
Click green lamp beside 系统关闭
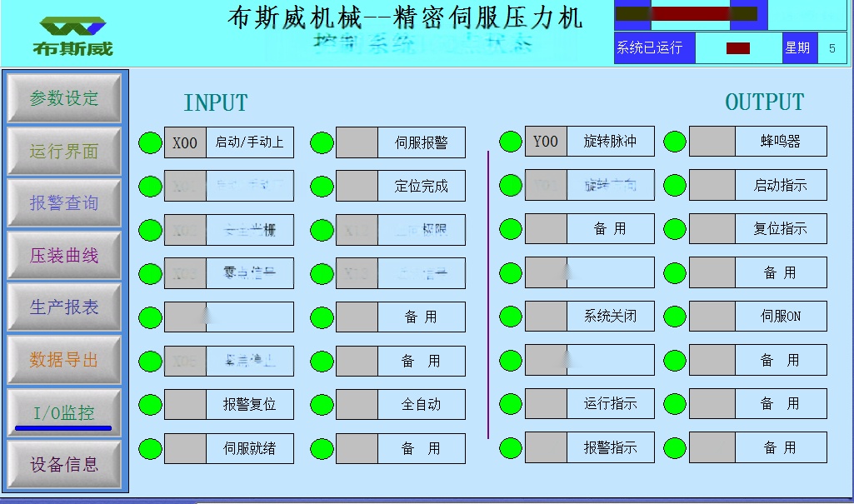click(511, 317)
